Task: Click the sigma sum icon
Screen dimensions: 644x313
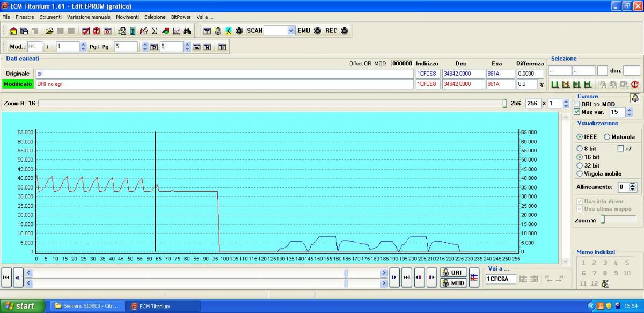Action: (x=155, y=31)
